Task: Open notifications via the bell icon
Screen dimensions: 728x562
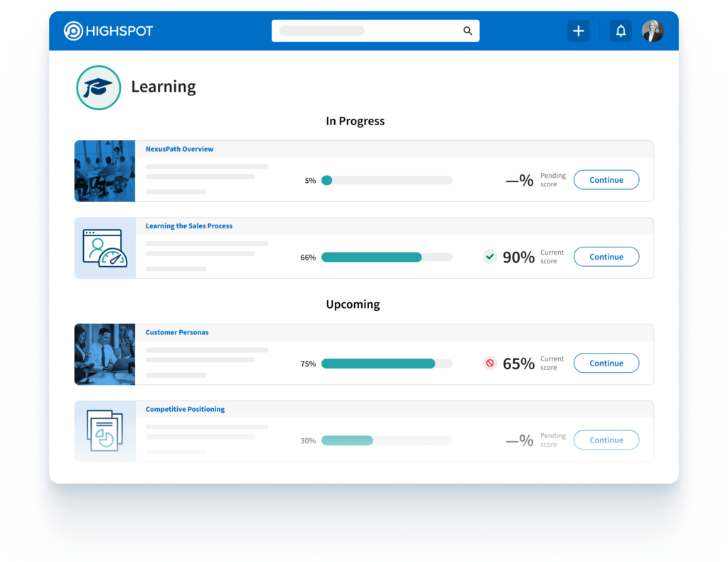Action: click(620, 31)
